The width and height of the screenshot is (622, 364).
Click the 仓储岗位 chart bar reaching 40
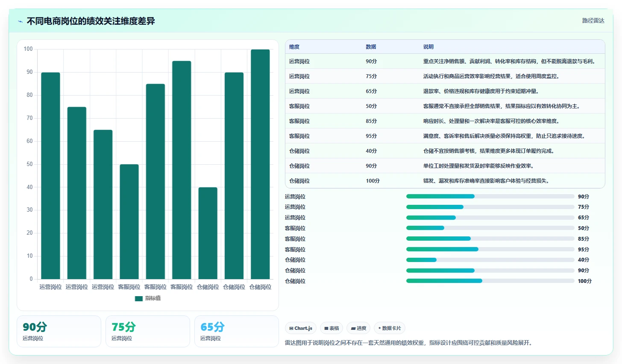[208, 233]
